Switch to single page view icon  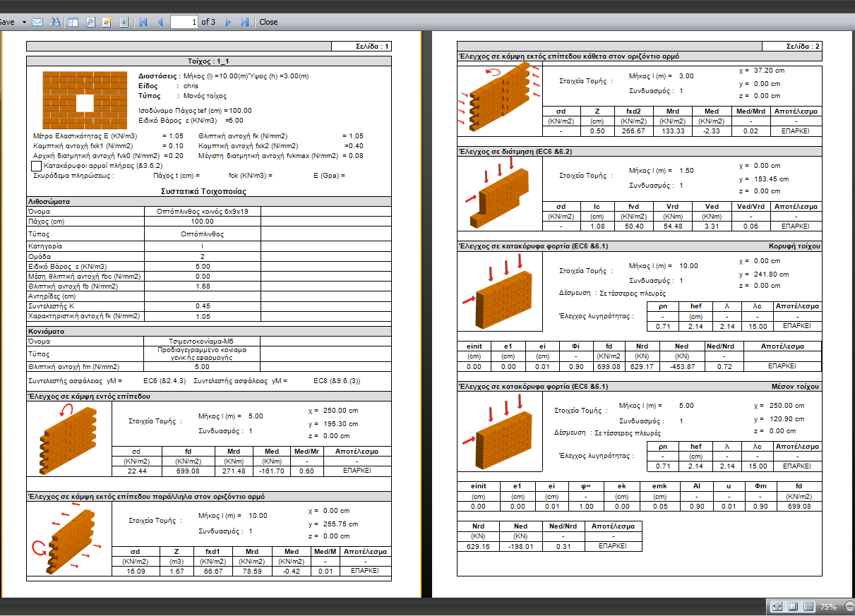pyautogui.click(x=793, y=607)
